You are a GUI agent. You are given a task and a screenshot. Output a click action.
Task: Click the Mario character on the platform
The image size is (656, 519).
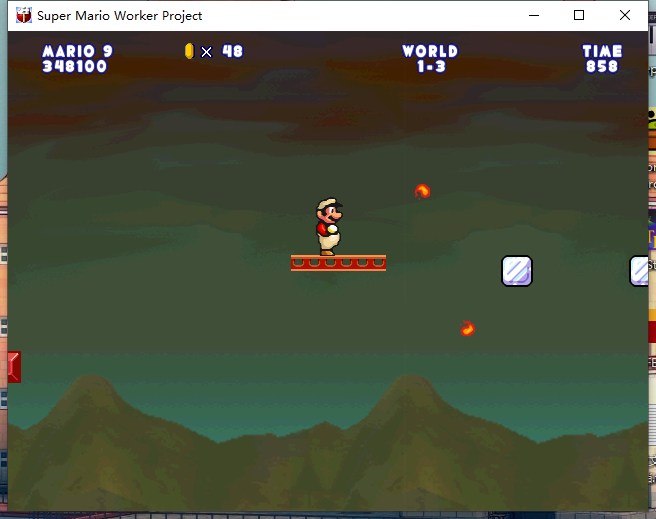(329, 226)
